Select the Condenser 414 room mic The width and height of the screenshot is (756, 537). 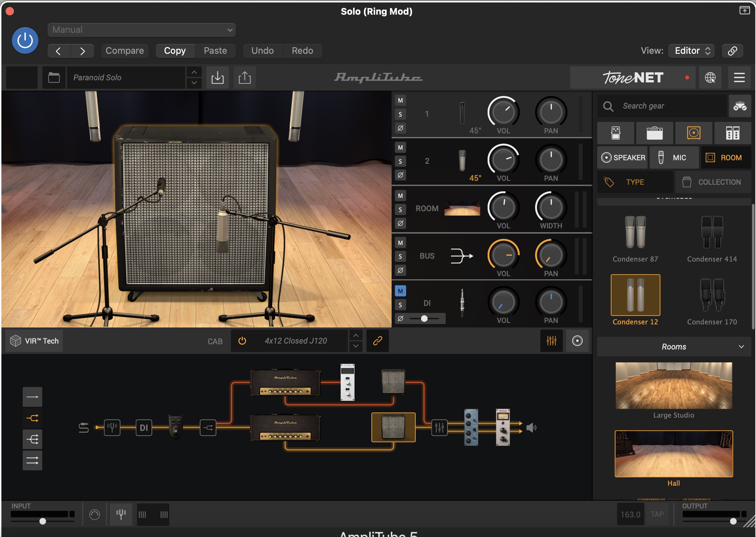[712, 239]
